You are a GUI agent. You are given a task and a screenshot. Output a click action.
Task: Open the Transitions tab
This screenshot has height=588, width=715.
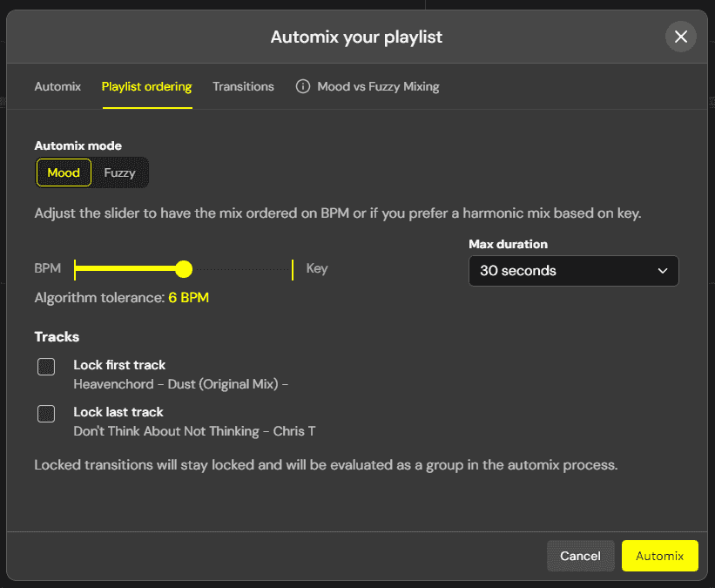coord(243,86)
